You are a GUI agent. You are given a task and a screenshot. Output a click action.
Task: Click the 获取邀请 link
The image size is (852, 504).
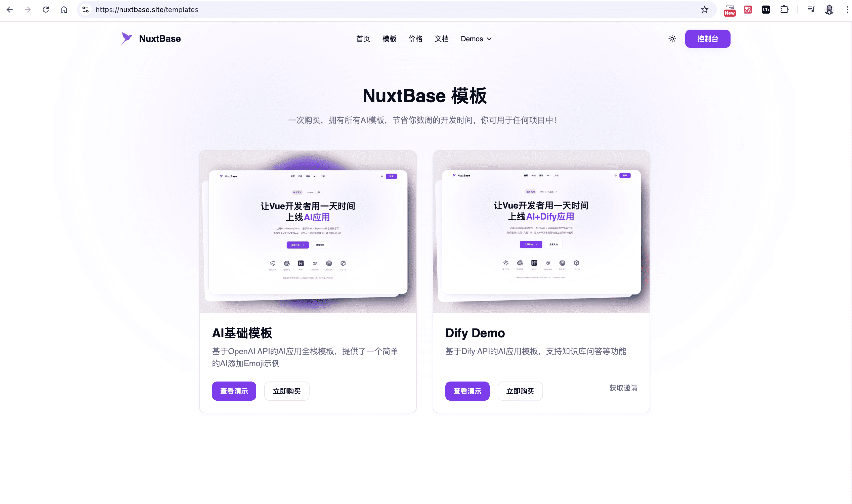623,388
